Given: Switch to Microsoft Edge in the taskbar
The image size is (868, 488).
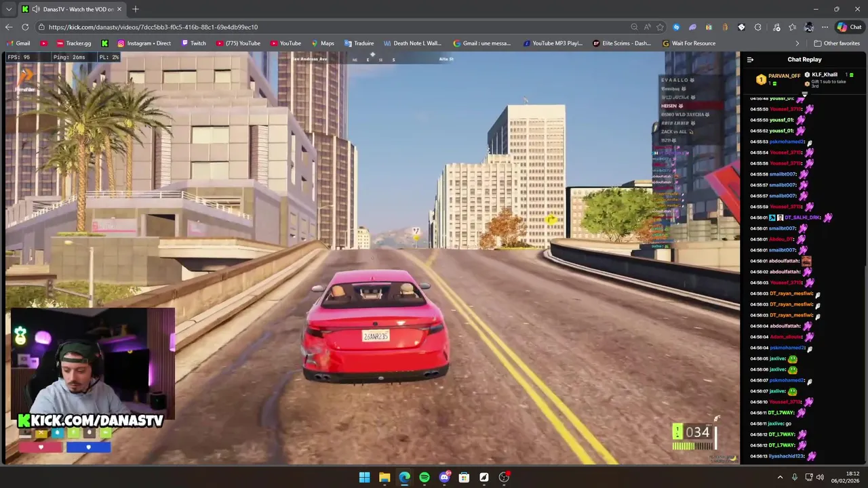Looking at the screenshot, I should pyautogui.click(x=404, y=477).
